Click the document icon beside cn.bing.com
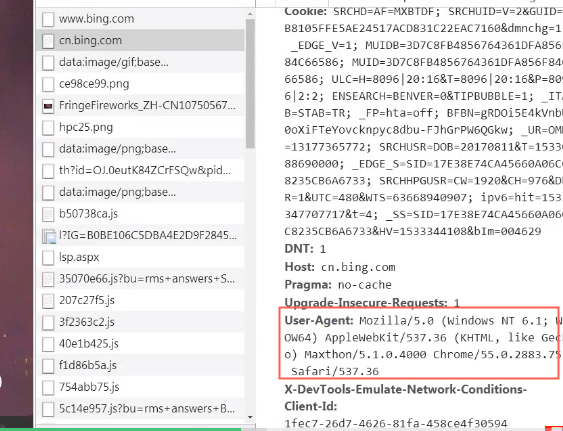The image size is (563, 431). (48, 41)
